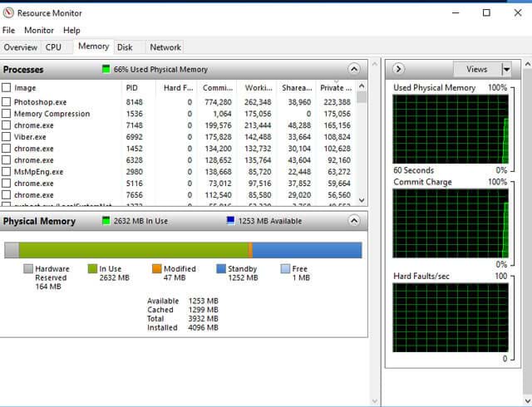The width and height of the screenshot is (532, 407).
Task: Click the Free memory legend square
Action: point(286,269)
